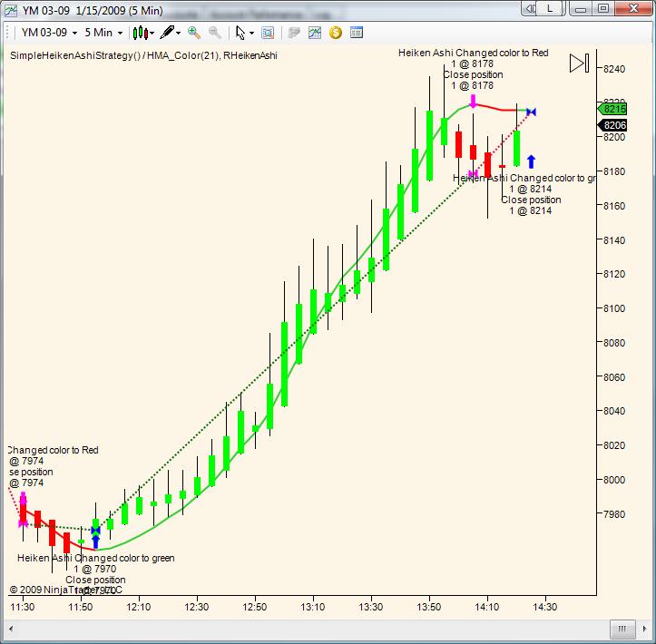Click the 13:10 time axis label

click(x=312, y=607)
